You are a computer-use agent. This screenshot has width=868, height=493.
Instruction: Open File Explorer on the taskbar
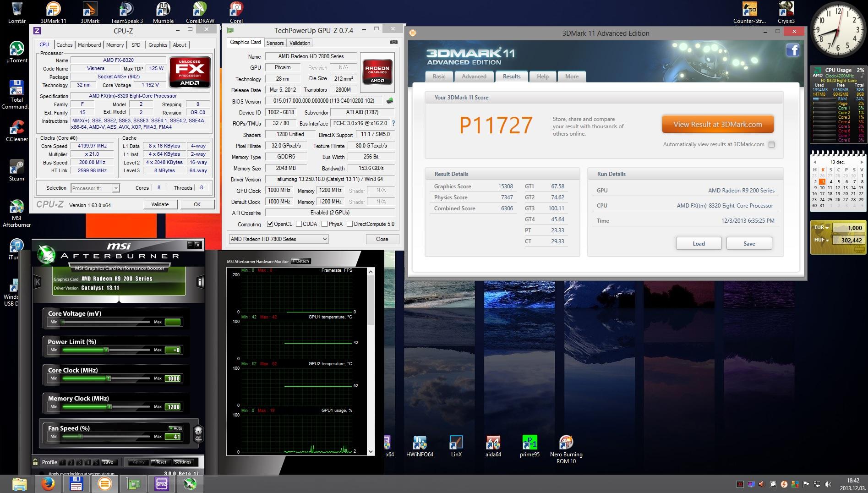[x=19, y=484]
